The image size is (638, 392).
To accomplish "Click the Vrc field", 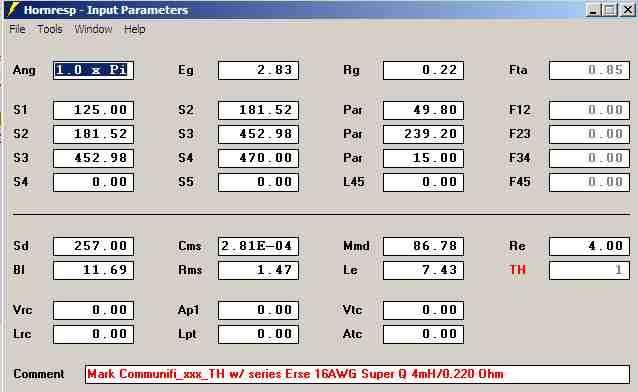I will (93, 310).
